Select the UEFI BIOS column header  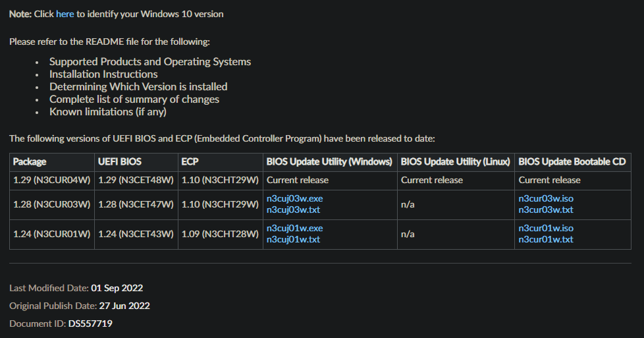point(120,161)
